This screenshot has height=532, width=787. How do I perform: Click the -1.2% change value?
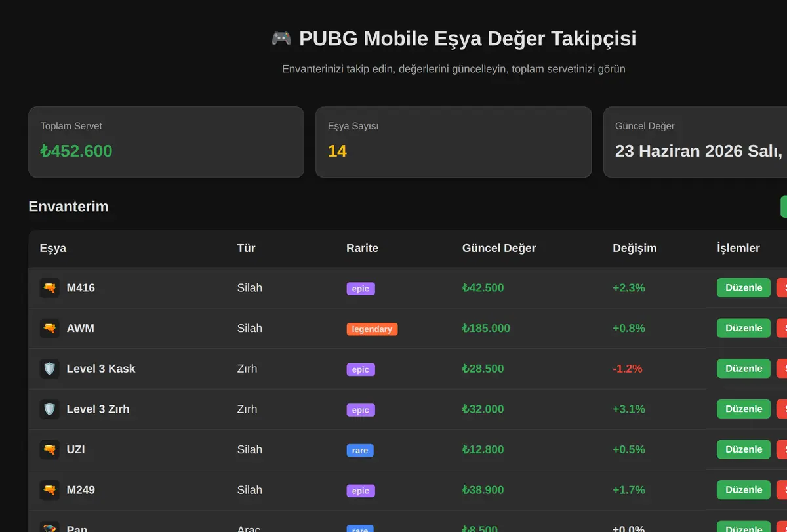pos(628,369)
